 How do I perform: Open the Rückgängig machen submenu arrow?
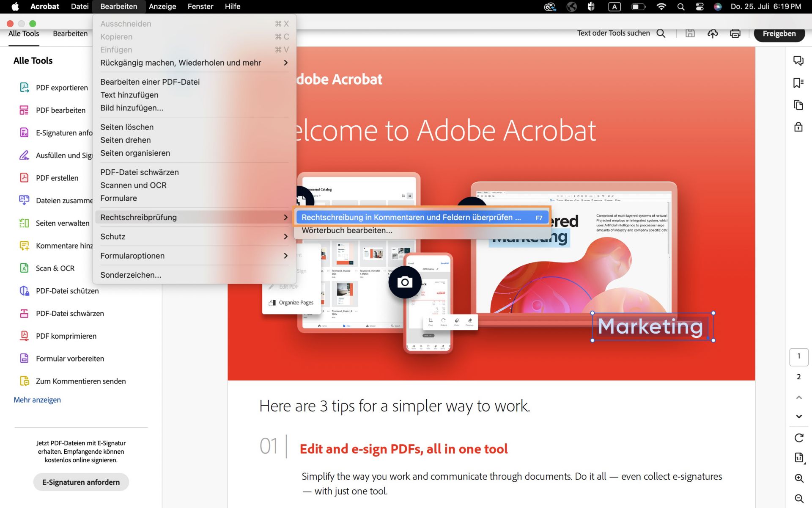click(286, 63)
